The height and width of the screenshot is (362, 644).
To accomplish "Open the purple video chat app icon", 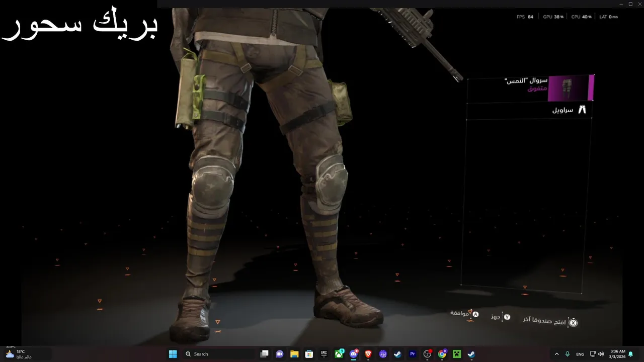I will coord(279,354).
